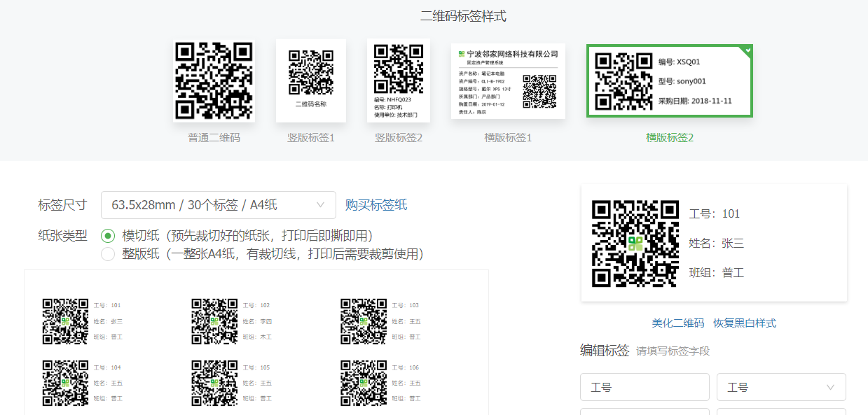
Task: Open the 购买标签纸 link
Action: (x=376, y=205)
